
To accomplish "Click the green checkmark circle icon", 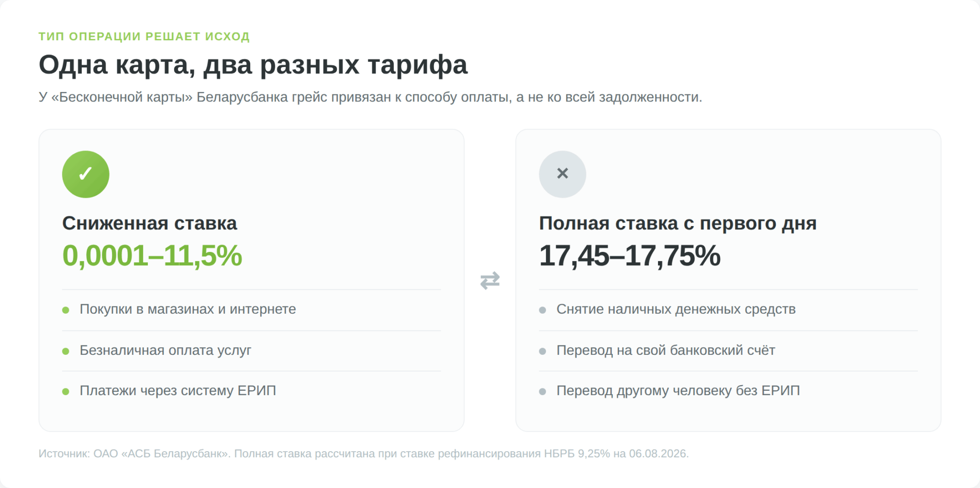I will (86, 174).
